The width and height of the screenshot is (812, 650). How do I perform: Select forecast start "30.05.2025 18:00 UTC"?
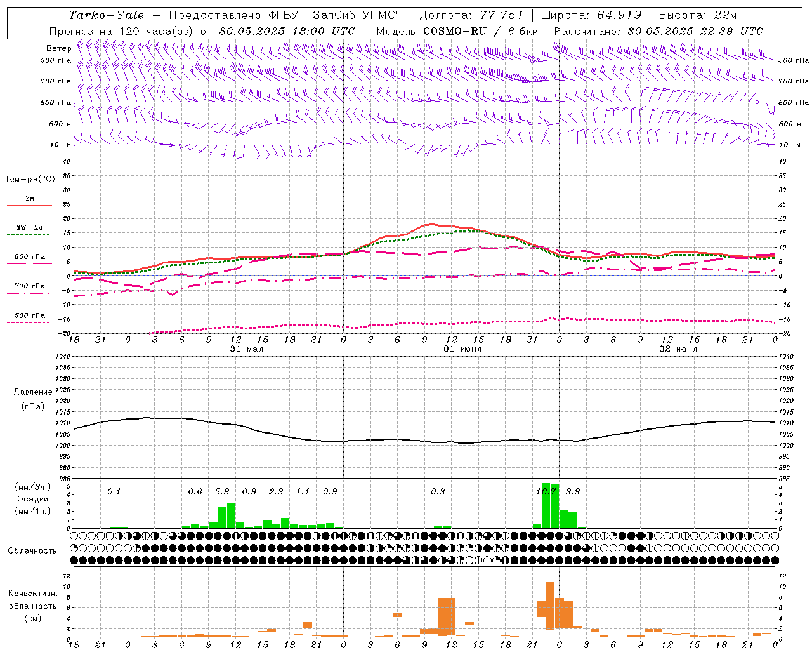tap(287, 31)
